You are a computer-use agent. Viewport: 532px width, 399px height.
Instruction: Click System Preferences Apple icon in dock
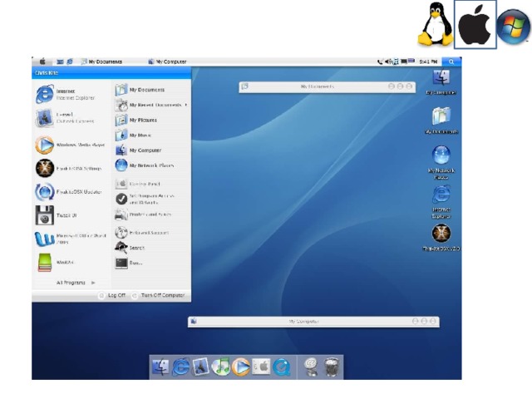(261, 367)
